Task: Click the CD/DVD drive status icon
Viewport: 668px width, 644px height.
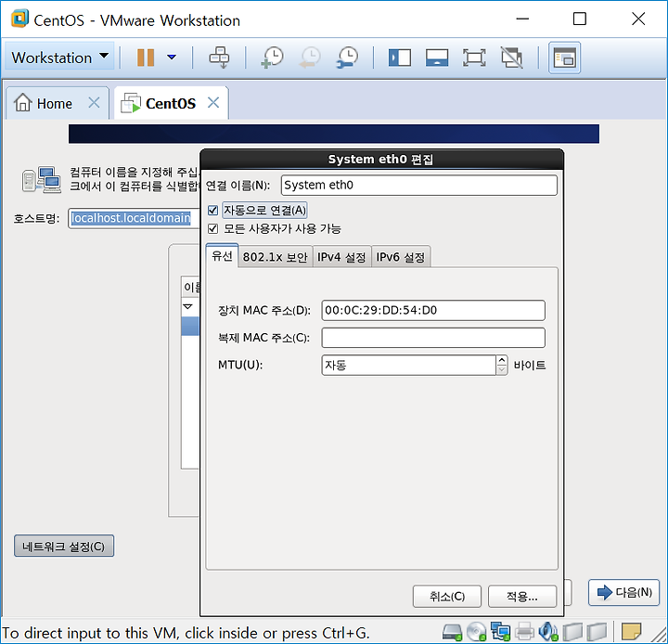Action: 476,632
